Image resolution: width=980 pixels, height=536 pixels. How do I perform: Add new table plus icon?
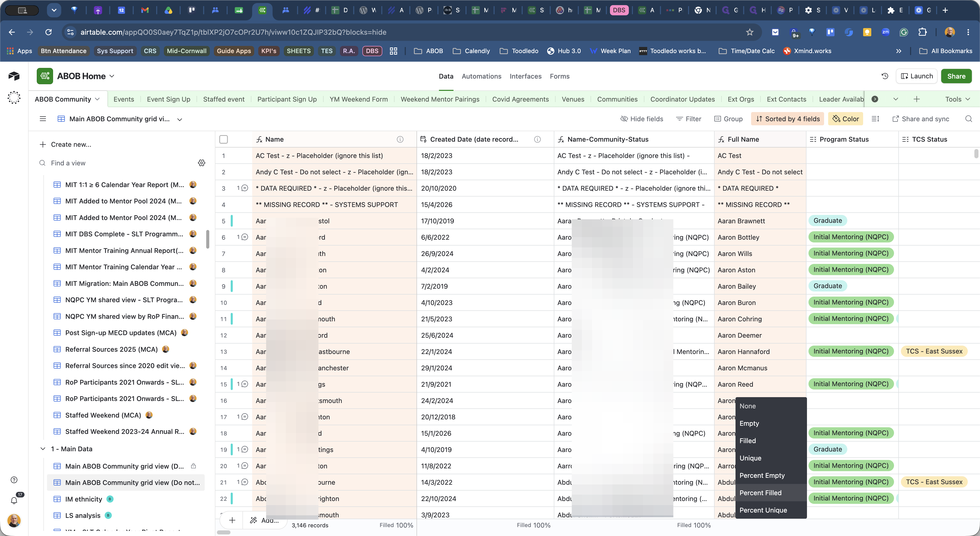coord(916,99)
